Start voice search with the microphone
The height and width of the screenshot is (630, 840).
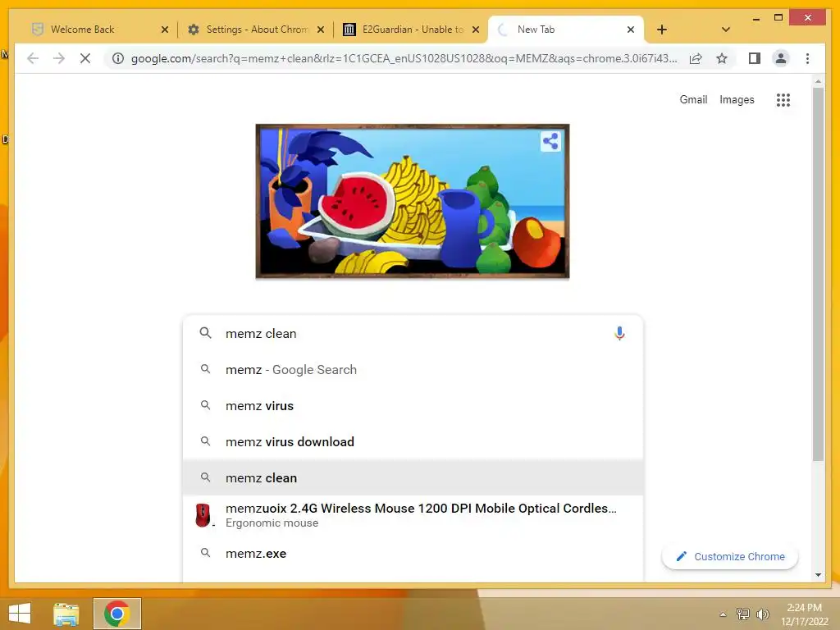point(619,333)
